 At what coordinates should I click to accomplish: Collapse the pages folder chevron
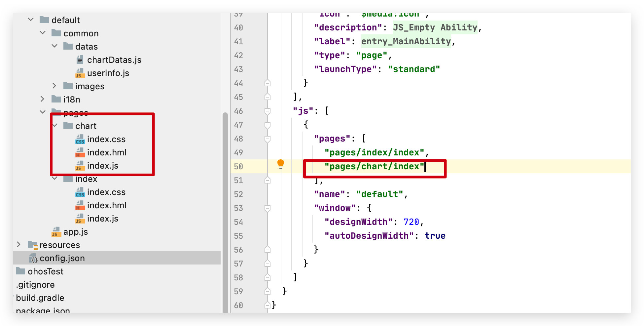(43, 112)
